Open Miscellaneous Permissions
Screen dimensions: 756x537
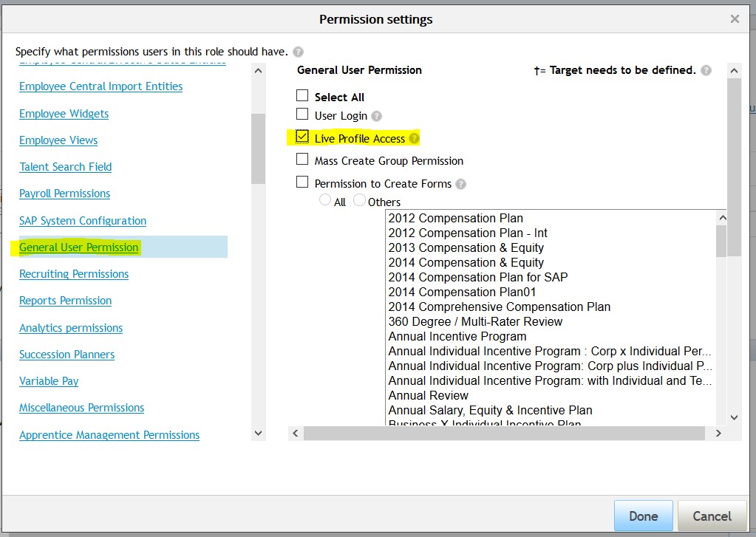pos(81,408)
